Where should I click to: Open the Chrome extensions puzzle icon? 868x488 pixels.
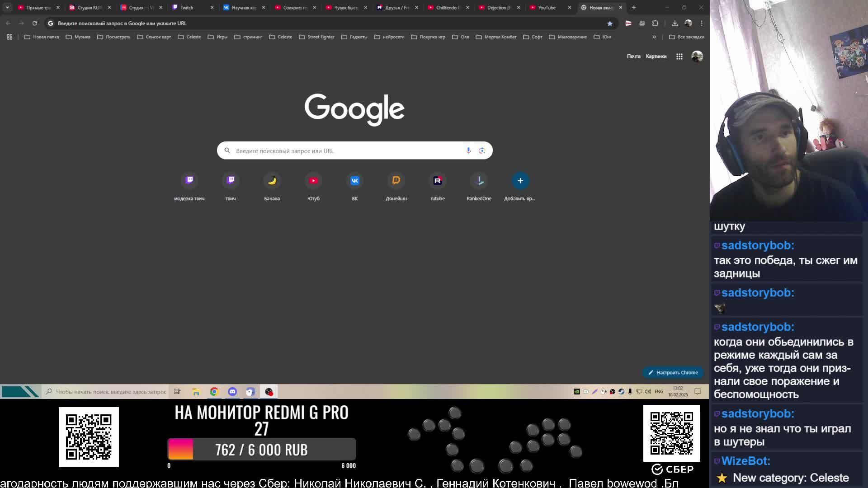pyautogui.click(x=655, y=23)
